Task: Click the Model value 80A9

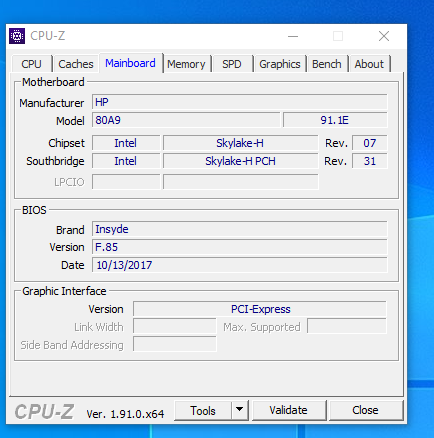Action: tap(186, 120)
